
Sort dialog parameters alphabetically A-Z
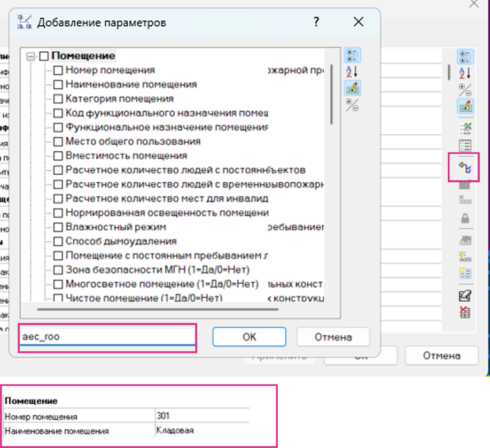(x=352, y=72)
